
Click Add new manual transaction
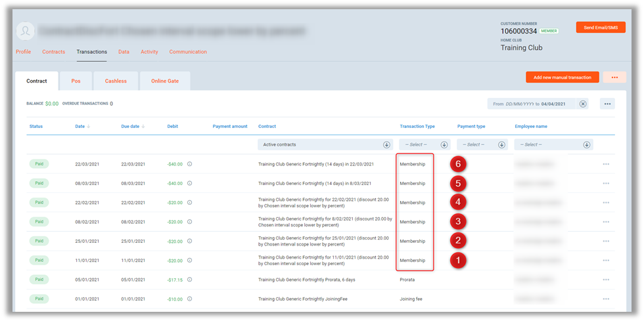click(562, 77)
